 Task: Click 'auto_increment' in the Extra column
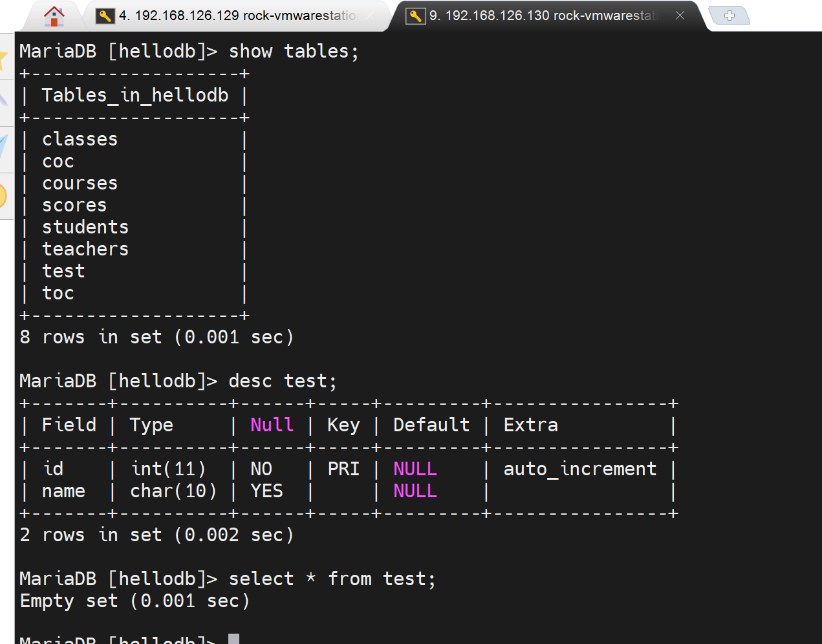pyautogui.click(x=579, y=469)
